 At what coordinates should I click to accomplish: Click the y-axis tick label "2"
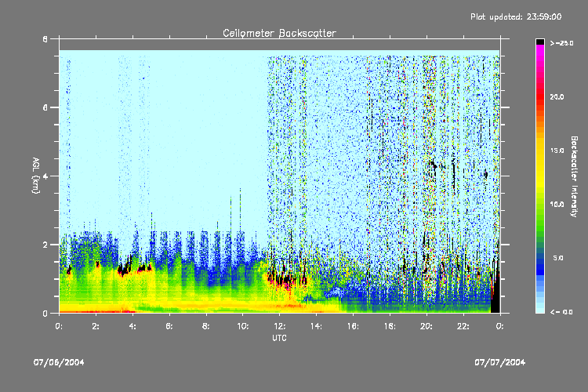(45, 245)
